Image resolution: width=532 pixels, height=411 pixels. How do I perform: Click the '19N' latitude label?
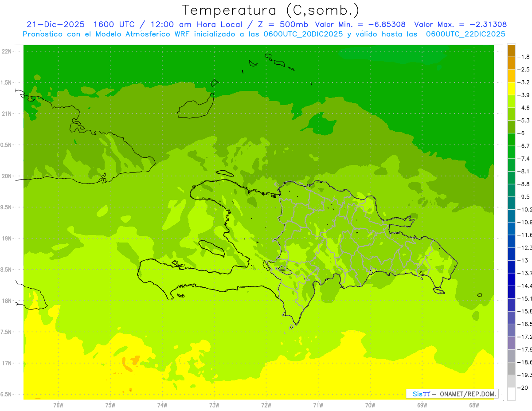pyautogui.click(x=7, y=239)
